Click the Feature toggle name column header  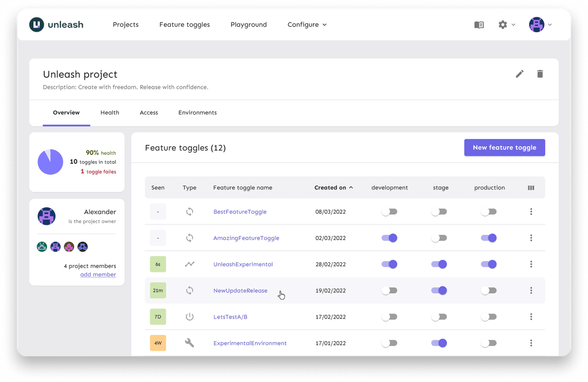(x=243, y=188)
